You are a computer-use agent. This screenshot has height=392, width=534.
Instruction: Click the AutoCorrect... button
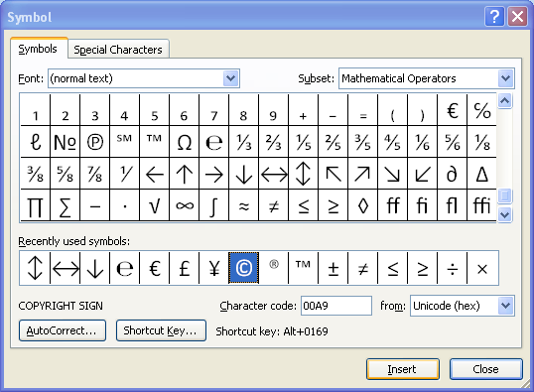point(63,330)
